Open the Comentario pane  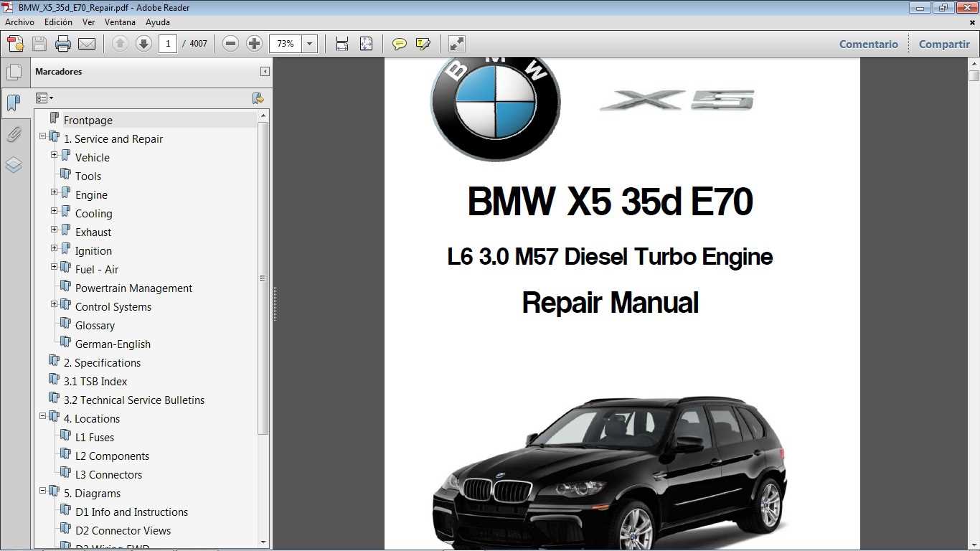click(869, 44)
